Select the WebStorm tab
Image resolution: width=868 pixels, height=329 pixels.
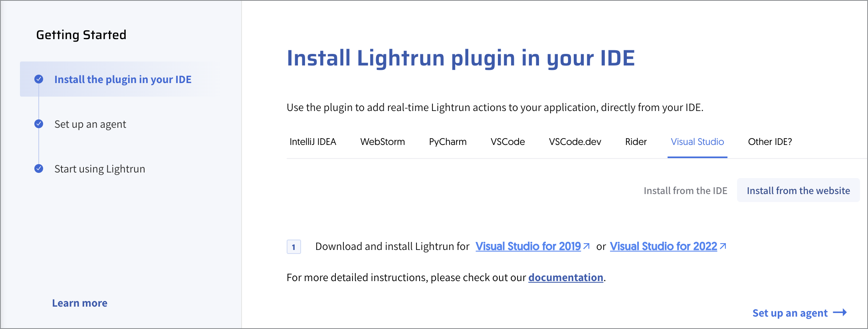[x=382, y=142]
